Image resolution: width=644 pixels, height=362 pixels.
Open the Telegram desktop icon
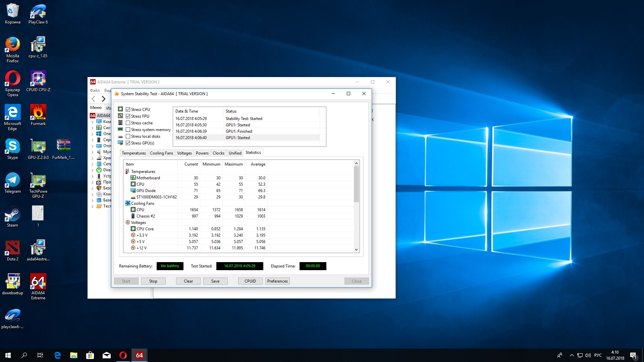(12, 183)
